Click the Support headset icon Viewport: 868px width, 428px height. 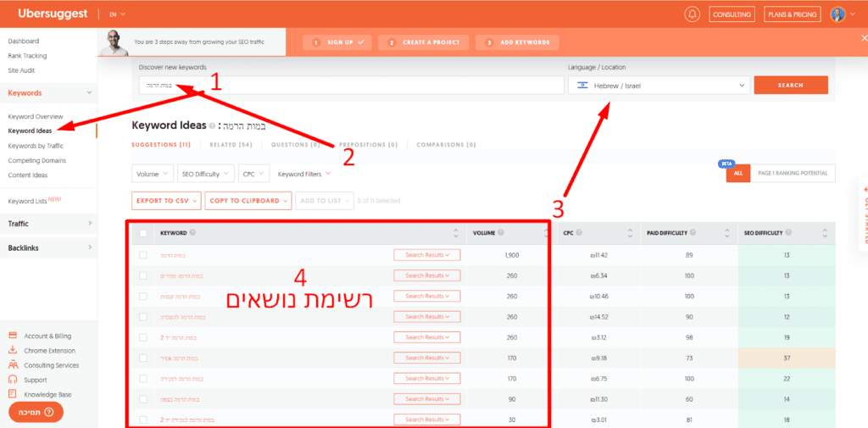14,380
